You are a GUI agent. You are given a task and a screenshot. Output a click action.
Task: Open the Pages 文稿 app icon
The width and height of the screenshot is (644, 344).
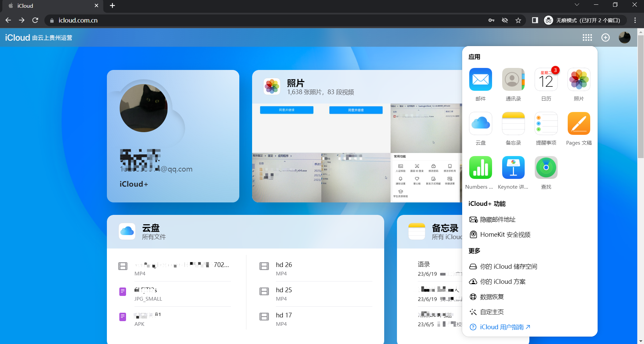pyautogui.click(x=579, y=123)
